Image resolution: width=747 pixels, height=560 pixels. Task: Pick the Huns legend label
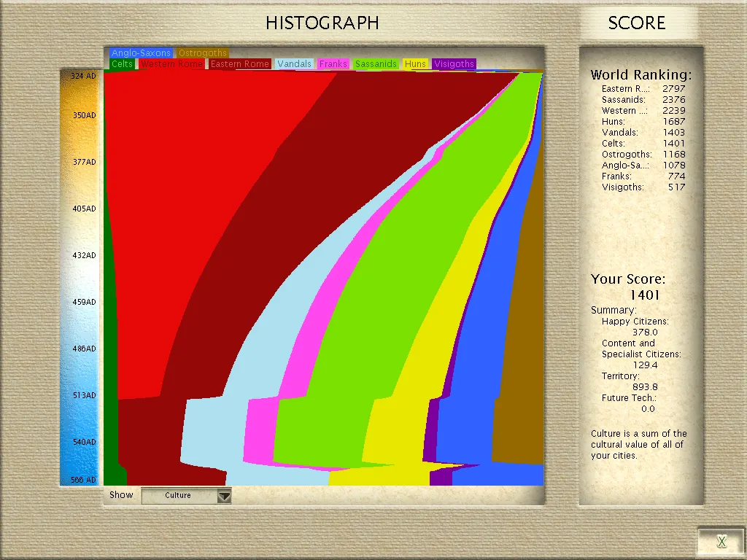pyautogui.click(x=415, y=64)
